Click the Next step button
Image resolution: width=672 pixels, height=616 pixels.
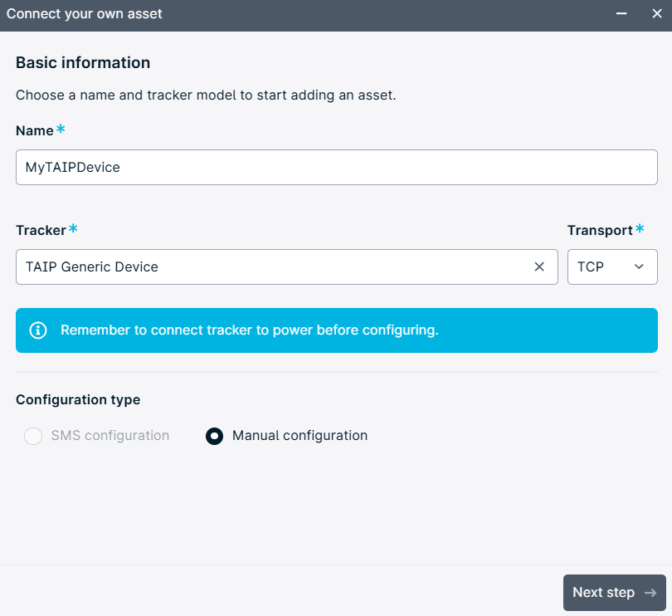tap(615, 593)
